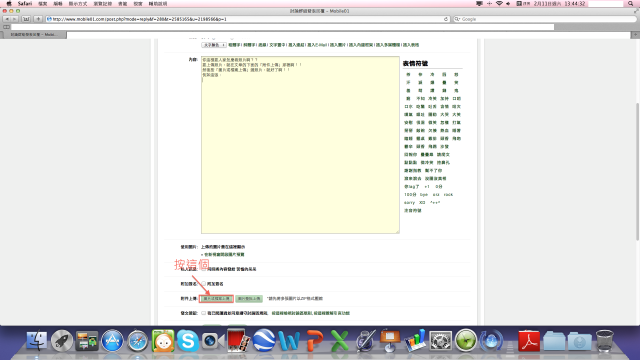Image resolution: width=640 pixels, height=360 pixels.
Task: Launch Google Earth from the dock
Action: [x=264, y=340]
